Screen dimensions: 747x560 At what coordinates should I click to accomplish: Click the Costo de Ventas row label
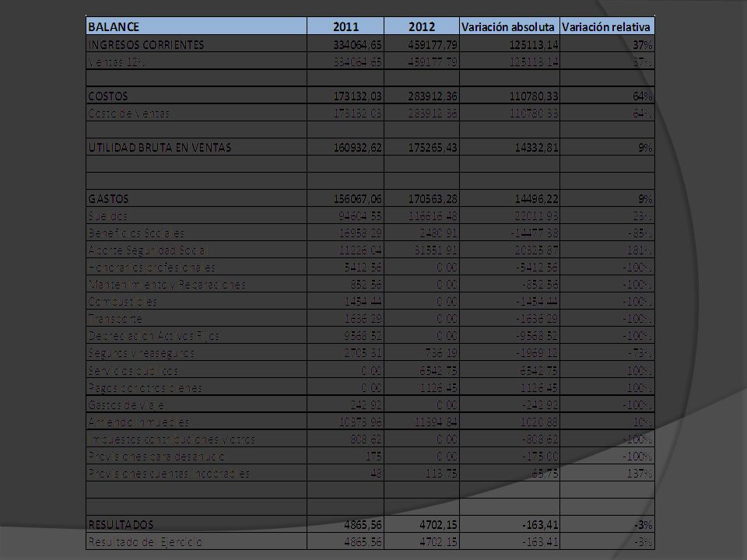point(128,114)
